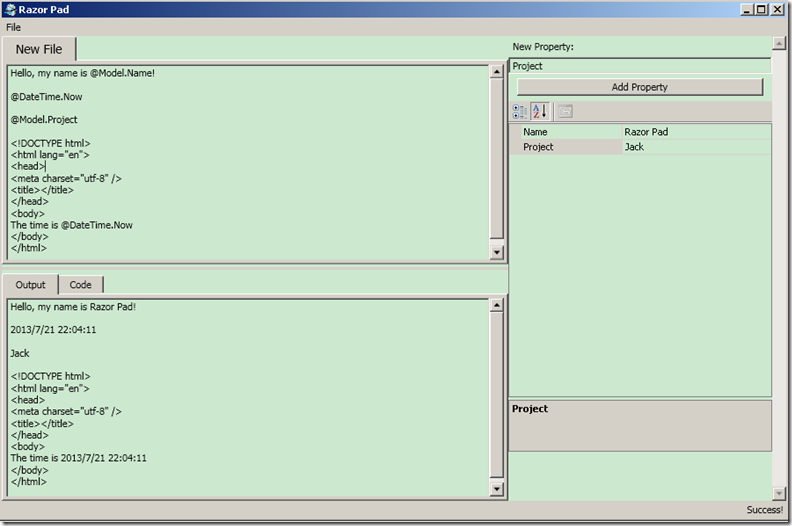Click output pane scrollbar down arrow

coord(497,488)
